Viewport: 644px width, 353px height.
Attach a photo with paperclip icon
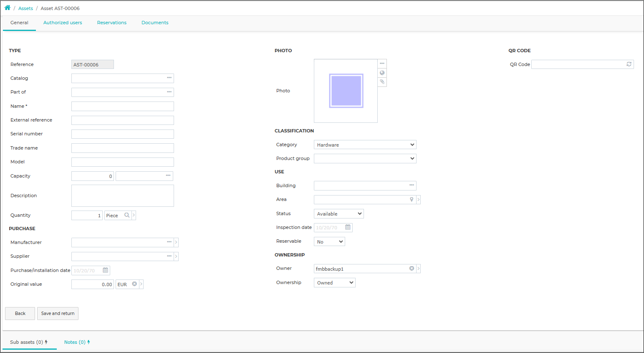pos(382,82)
